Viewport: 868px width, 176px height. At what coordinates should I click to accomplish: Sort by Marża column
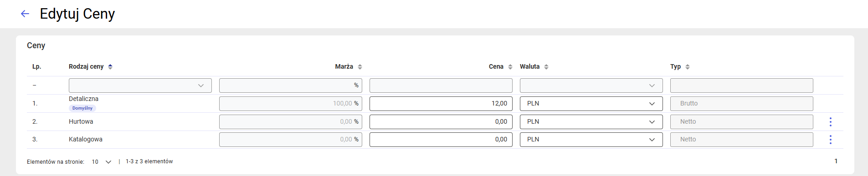coord(360,67)
